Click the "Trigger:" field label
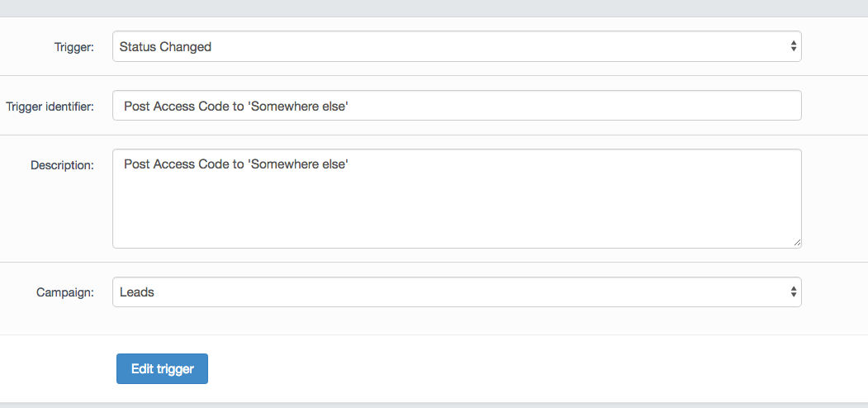 pyautogui.click(x=74, y=47)
